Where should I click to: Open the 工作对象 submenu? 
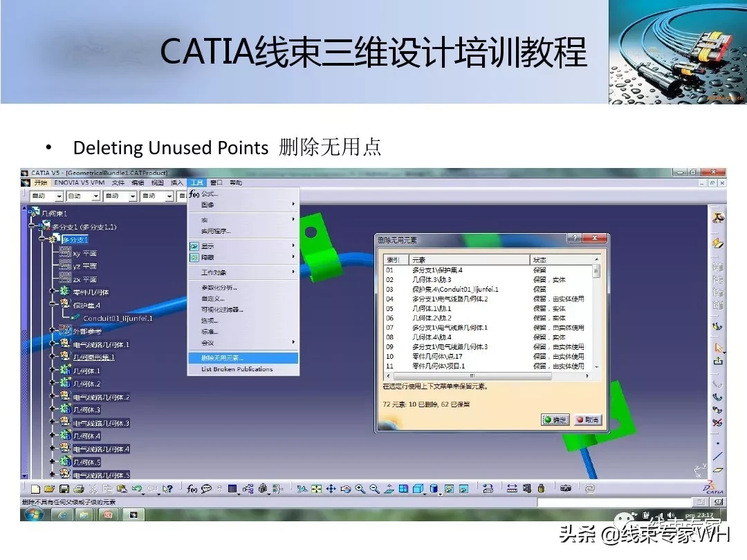tap(243, 272)
